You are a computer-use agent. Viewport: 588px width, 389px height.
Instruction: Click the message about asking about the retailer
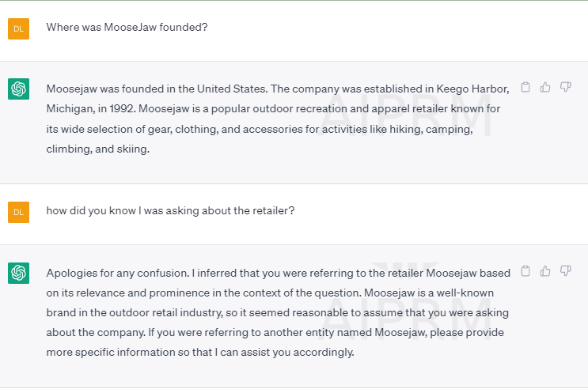(170, 210)
